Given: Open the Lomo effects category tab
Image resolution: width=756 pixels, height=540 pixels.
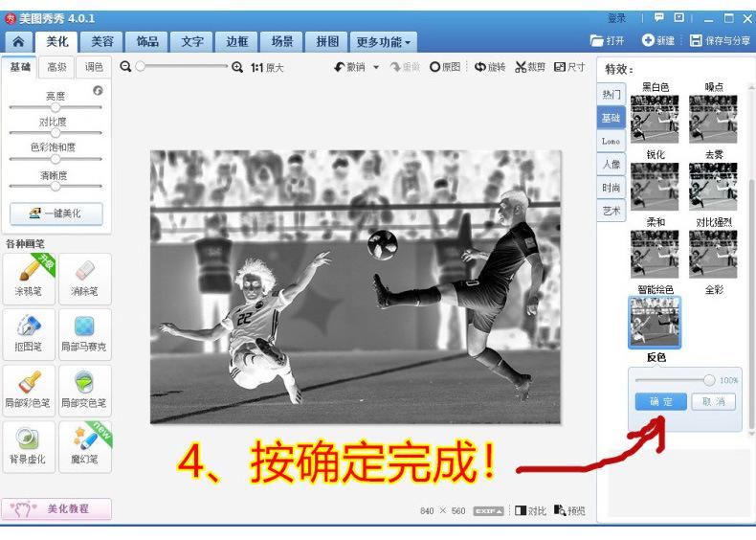Looking at the screenshot, I should (x=611, y=141).
